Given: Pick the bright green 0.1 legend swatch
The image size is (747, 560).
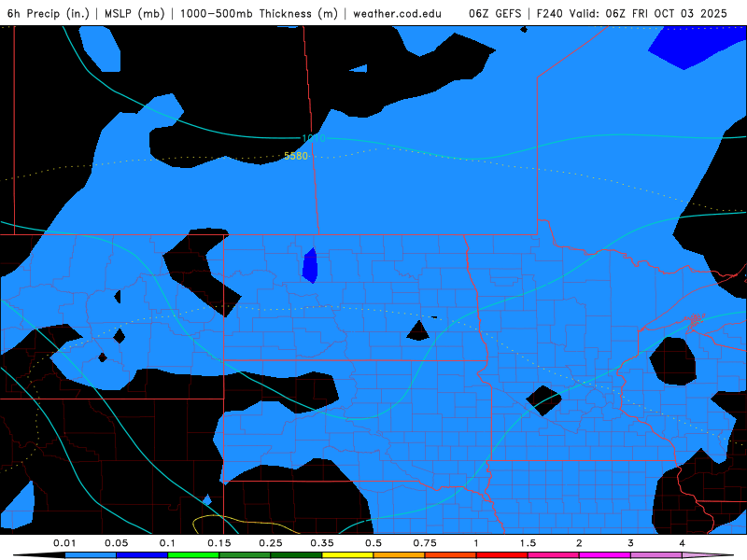Looking at the screenshot, I should click(x=193, y=555).
